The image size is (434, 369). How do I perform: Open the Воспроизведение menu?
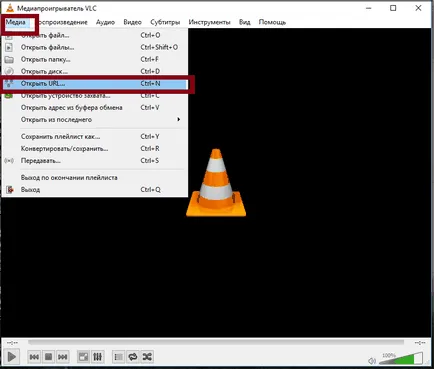click(62, 22)
